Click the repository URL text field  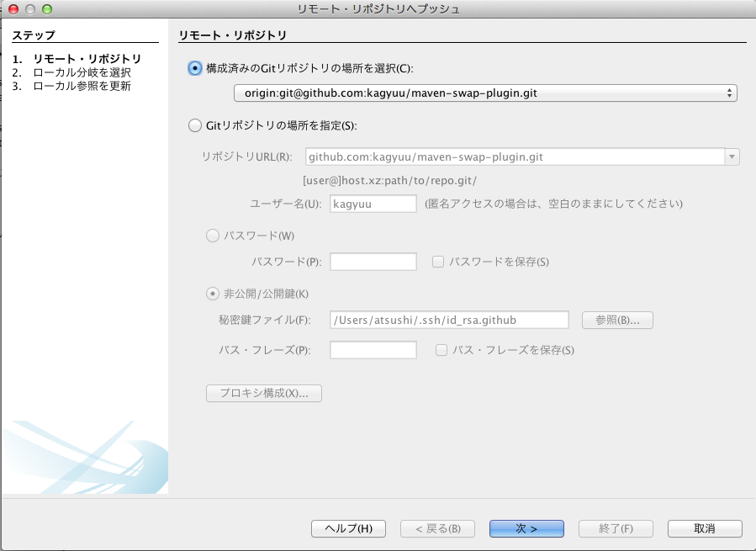[x=513, y=156]
